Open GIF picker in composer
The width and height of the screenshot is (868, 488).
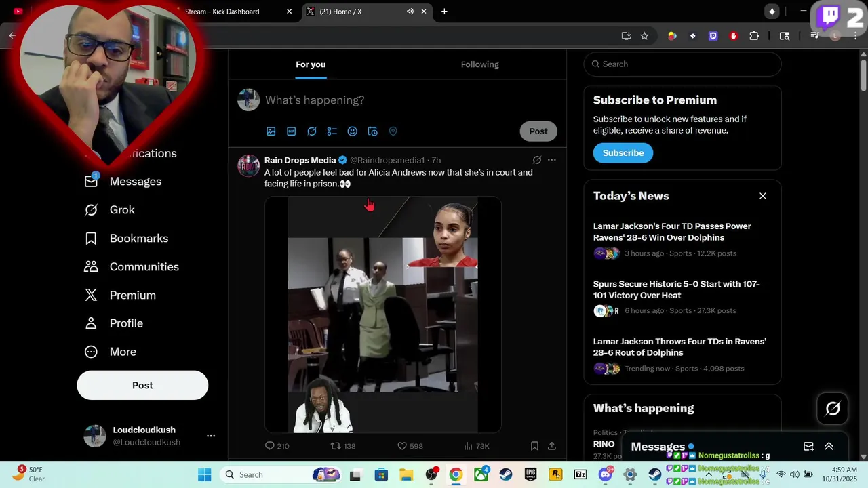coord(292,131)
